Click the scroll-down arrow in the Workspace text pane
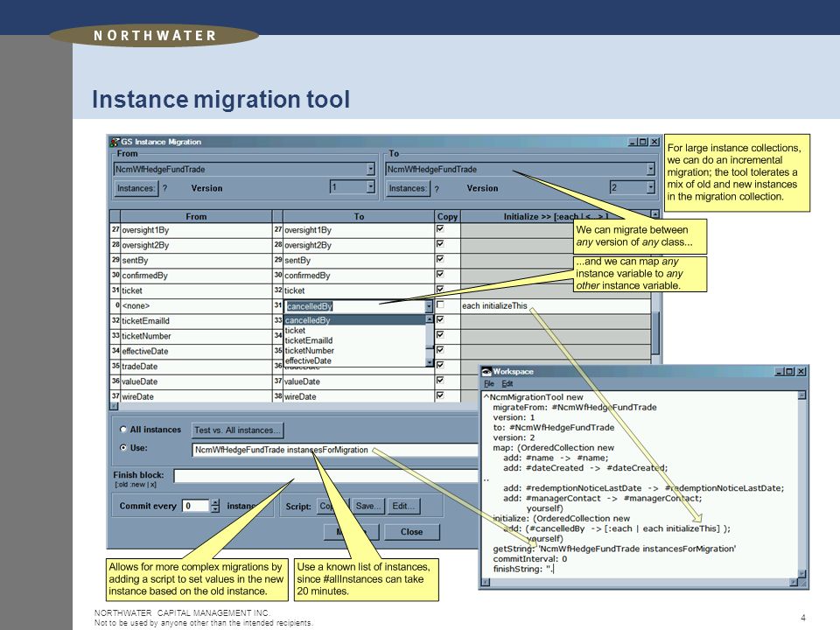The height and width of the screenshot is (630, 840). tap(801, 574)
